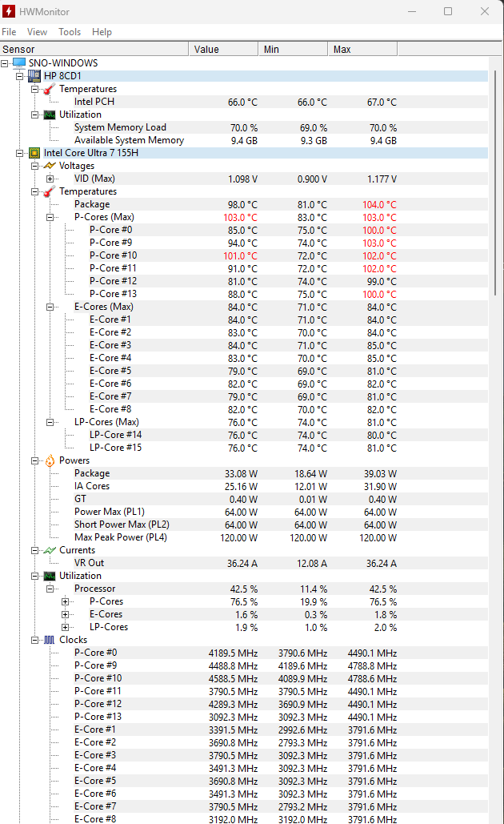
Task: Open the View menu
Action: click(x=37, y=32)
